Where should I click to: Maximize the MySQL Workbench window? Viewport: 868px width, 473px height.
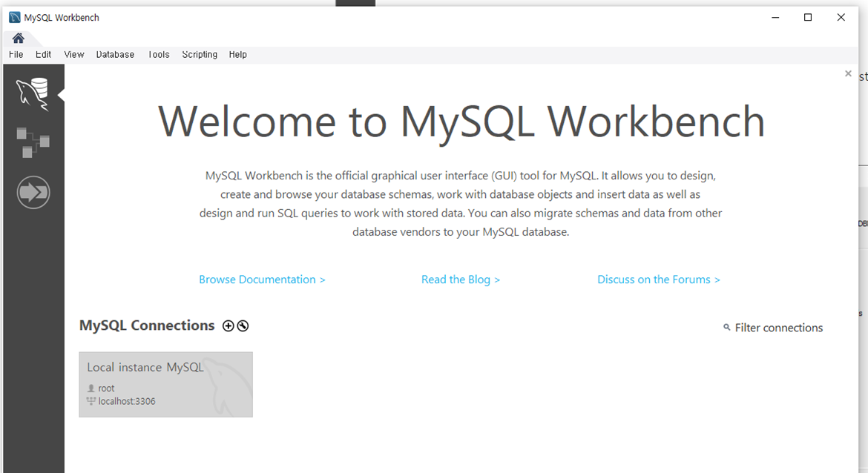coord(808,17)
